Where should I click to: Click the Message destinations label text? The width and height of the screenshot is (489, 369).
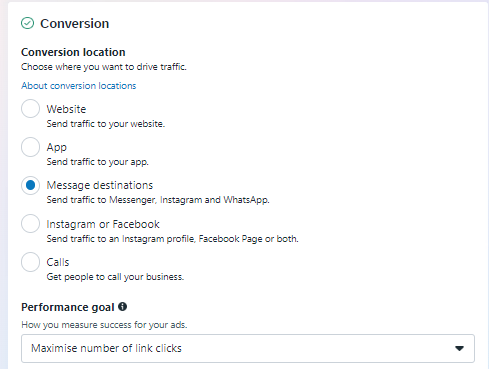click(x=100, y=185)
